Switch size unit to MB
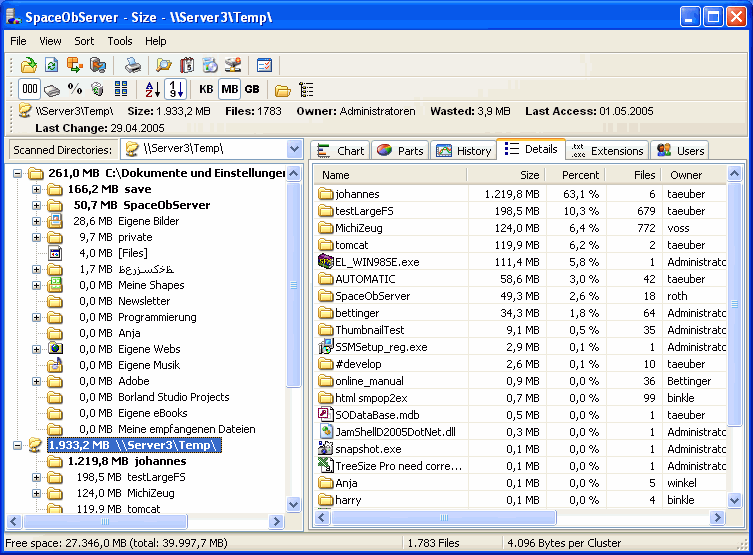 coord(229,89)
